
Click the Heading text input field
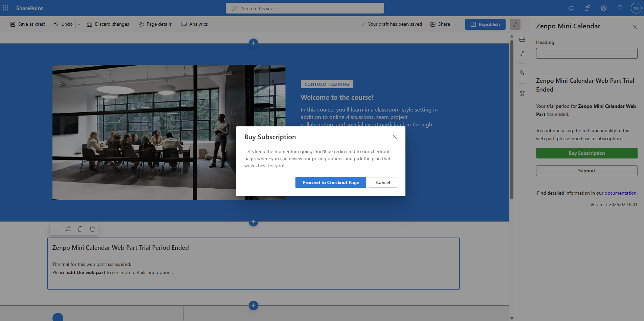point(586,53)
